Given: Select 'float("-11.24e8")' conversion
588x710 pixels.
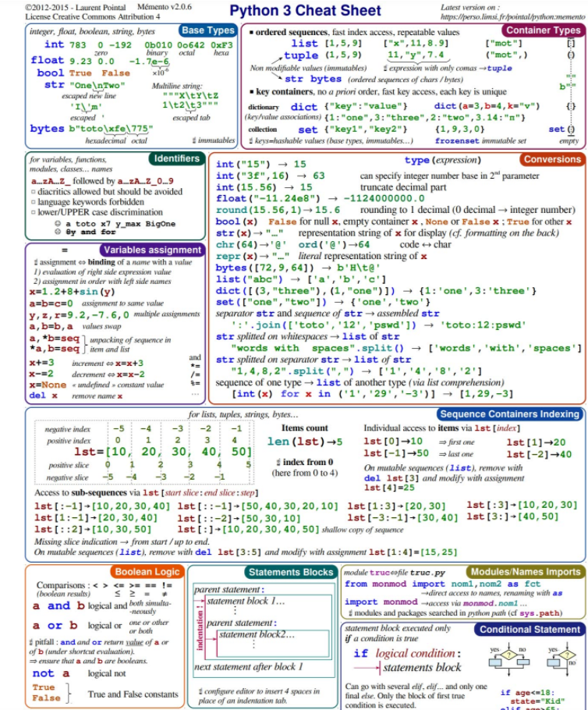Looking at the screenshot, I should pos(320,198).
